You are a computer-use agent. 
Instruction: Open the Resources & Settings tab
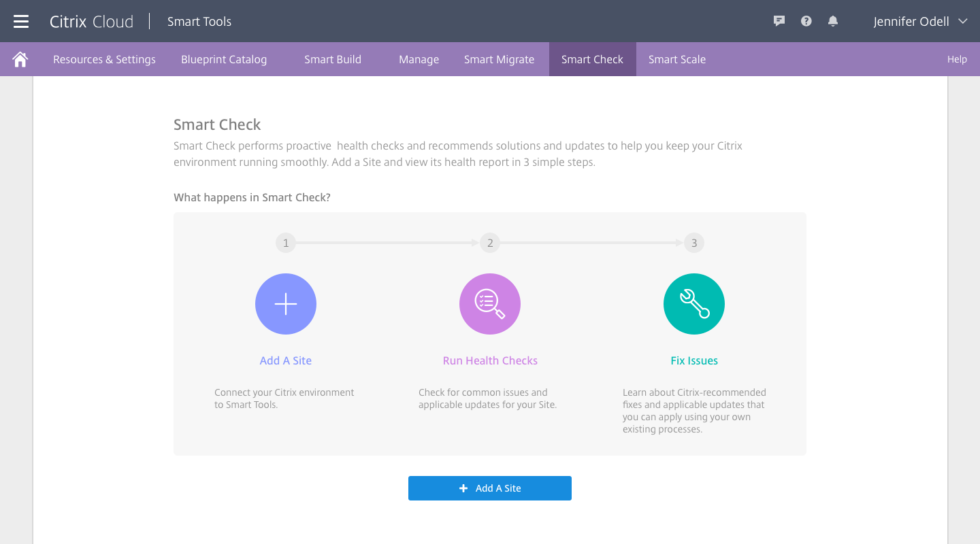click(104, 59)
